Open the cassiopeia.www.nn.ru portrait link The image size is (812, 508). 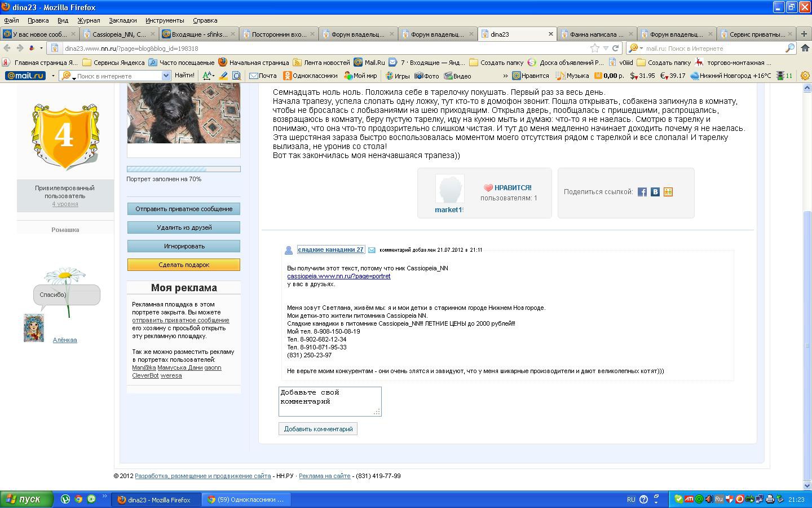[339, 276]
